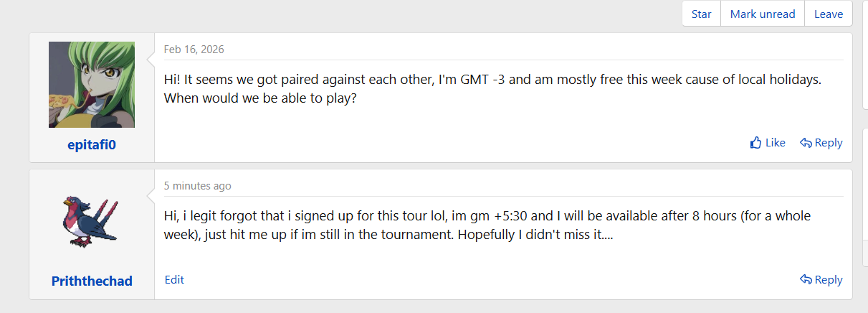Image resolution: width=868 pixels, height=313 pixels.
Task: Click the reply arrow icon on Priththechad's message
Action: point(806,280)
